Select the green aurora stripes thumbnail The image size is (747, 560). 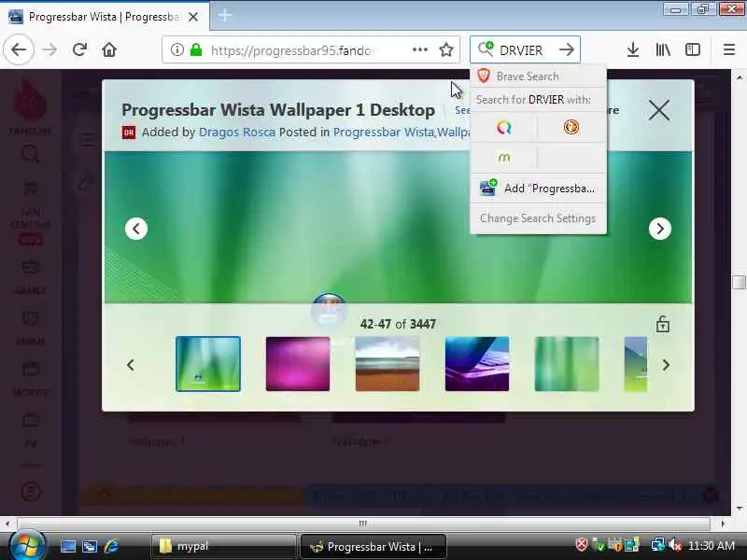[567, 364]
